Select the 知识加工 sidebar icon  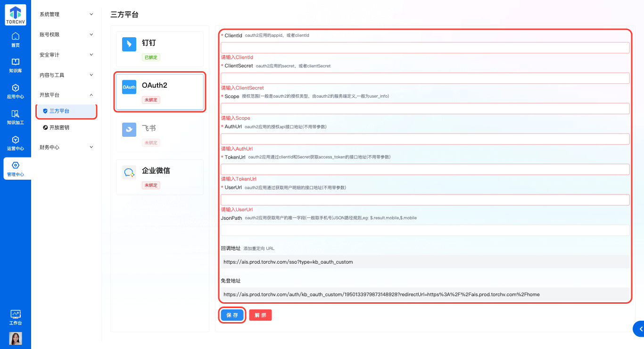pyautogui.click(x=15, y=117)
